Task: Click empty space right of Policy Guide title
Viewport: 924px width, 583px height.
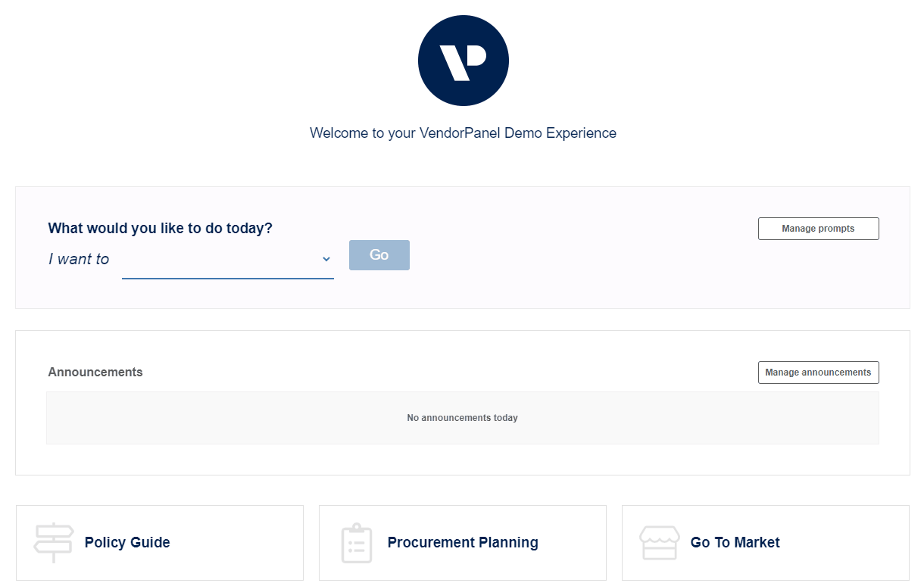Action: pos(235,543)
